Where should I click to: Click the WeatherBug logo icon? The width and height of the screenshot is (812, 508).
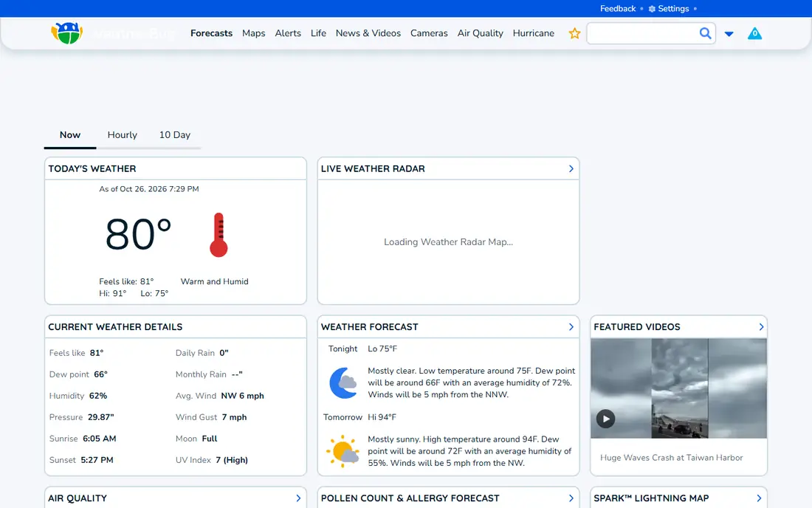[x=66, y=33]
